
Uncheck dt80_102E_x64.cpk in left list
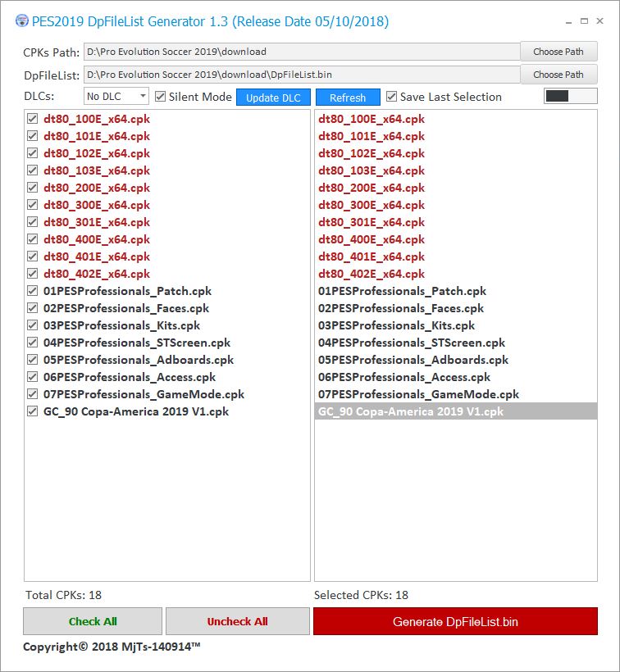tap(32, 153)
